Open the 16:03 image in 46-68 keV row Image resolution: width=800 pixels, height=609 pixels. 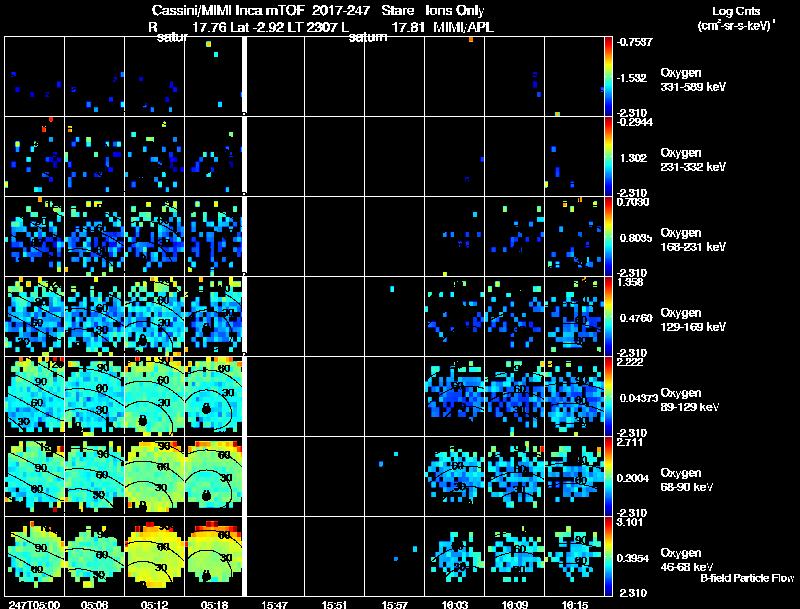pos(454,556)
